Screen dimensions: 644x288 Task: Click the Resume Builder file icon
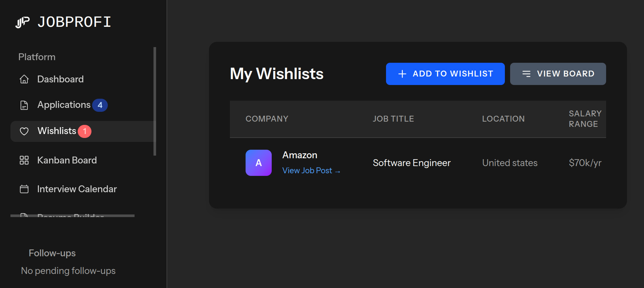pos(24,216)
